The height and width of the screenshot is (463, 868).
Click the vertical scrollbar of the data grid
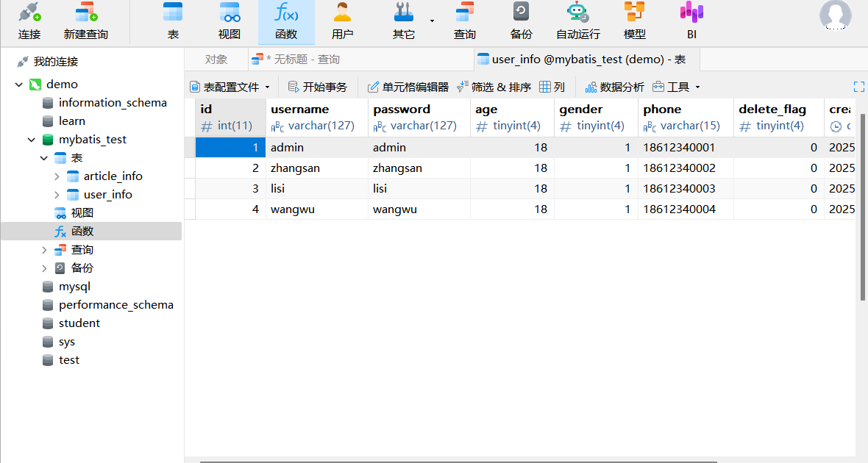click(862, 206)
